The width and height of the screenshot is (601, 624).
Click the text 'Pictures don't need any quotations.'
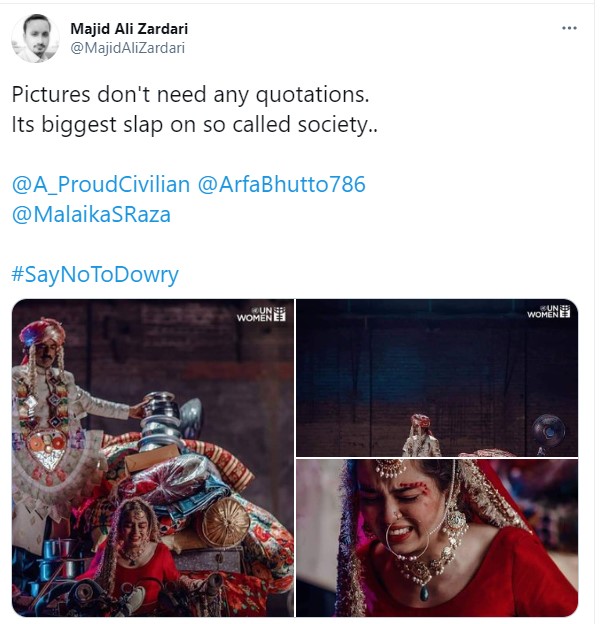191,97
